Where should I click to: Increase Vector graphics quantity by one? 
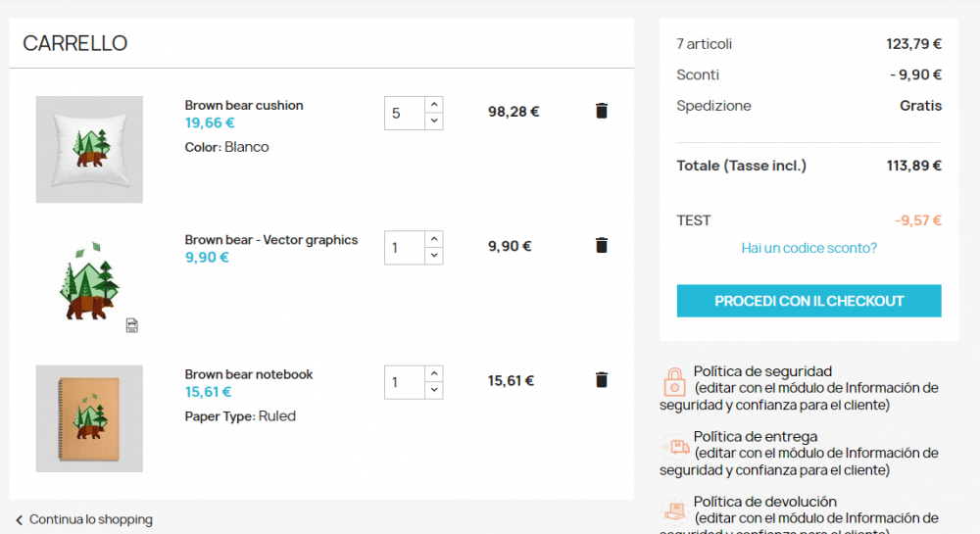pyautogui.click(x=434, y=238)
